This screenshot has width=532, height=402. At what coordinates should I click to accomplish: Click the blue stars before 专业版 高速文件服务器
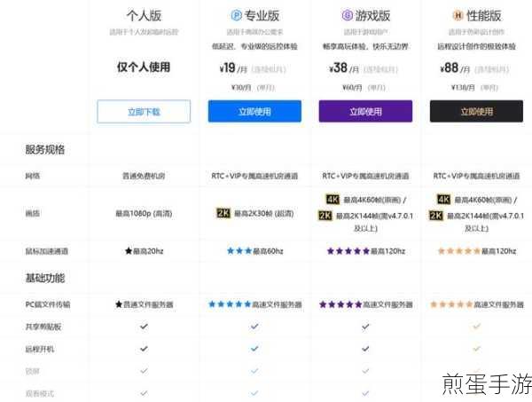tap(230, 304)
